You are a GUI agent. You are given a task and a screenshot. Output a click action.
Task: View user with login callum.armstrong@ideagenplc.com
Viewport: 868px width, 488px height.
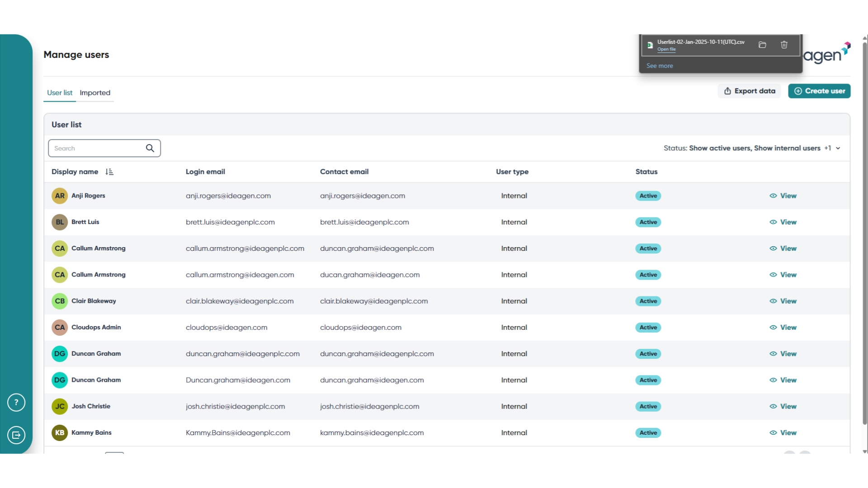click(x=783, y=248)
